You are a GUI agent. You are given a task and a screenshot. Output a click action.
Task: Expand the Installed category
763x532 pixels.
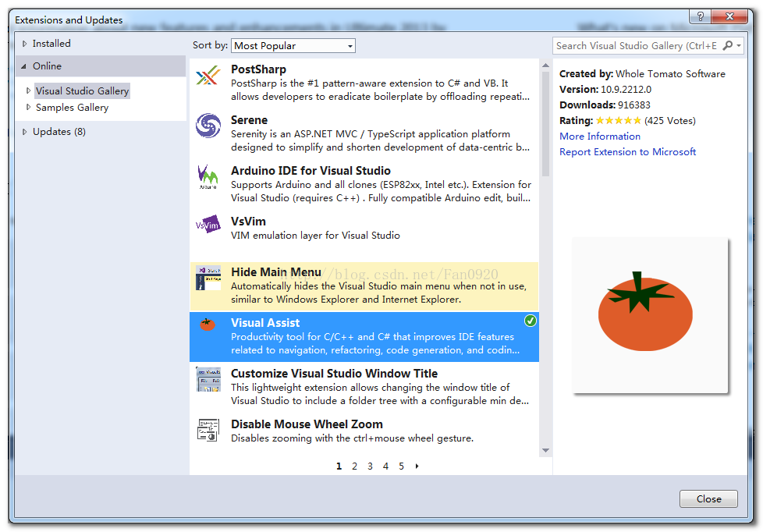pyautogui.click(x=24, y=44)
